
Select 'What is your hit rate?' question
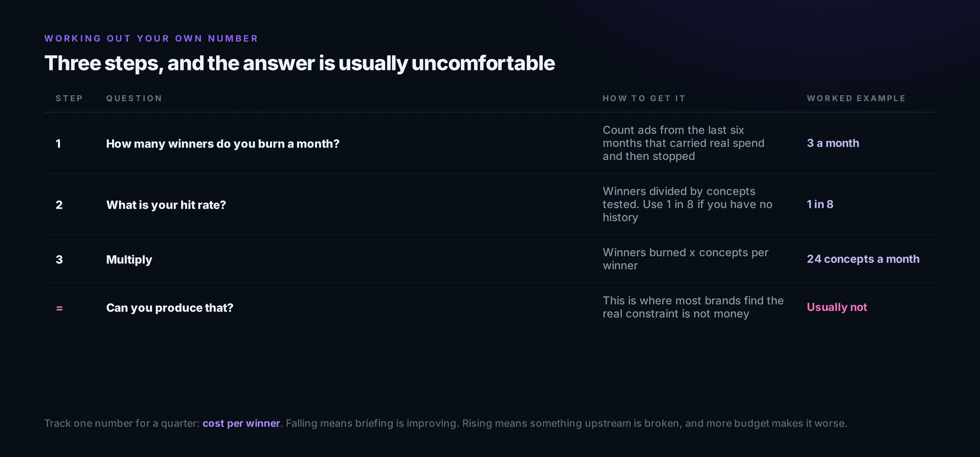pos(166,205)
